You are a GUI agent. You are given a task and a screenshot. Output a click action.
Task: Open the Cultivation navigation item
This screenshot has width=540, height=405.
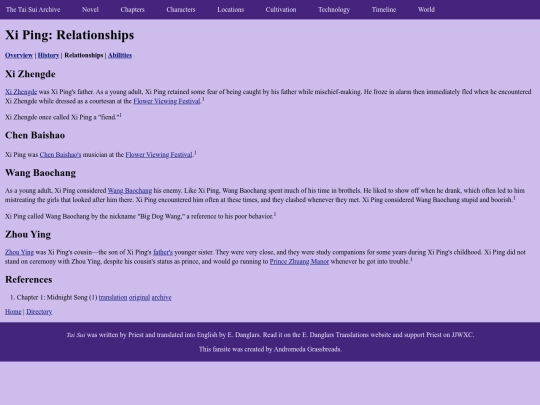pyautogui.click(x=281, y=10)
